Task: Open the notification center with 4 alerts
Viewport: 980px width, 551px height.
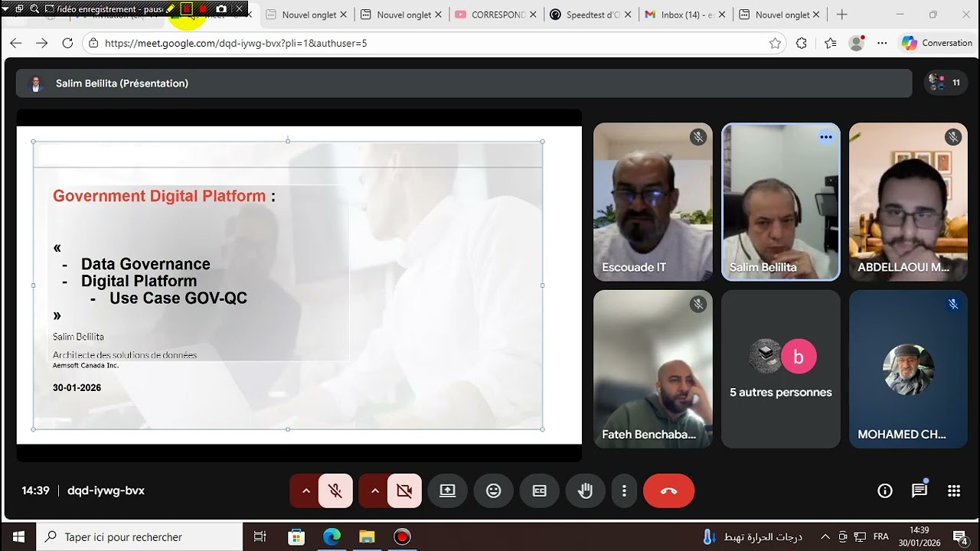Action: 959,537
